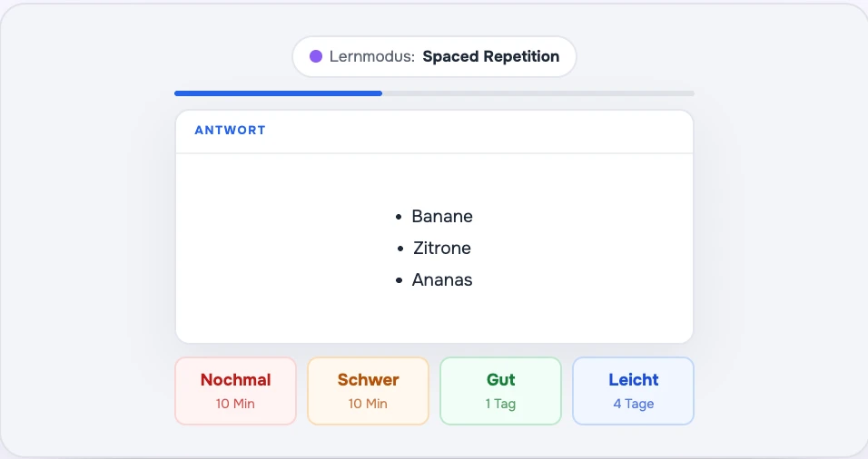Click the ANTWORT card header
The width and height of the screenshot is (868, 459).
[435, 131]
